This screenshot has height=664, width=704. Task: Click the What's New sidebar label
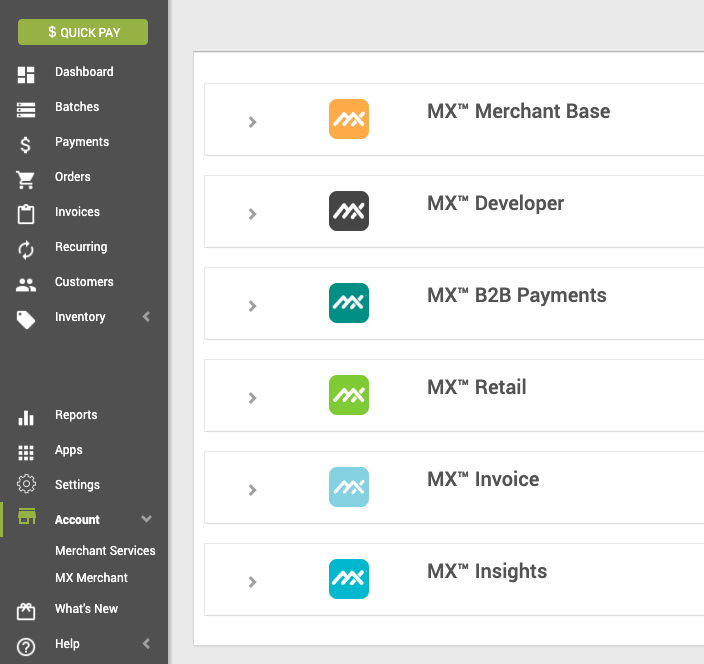coord(86,609)
